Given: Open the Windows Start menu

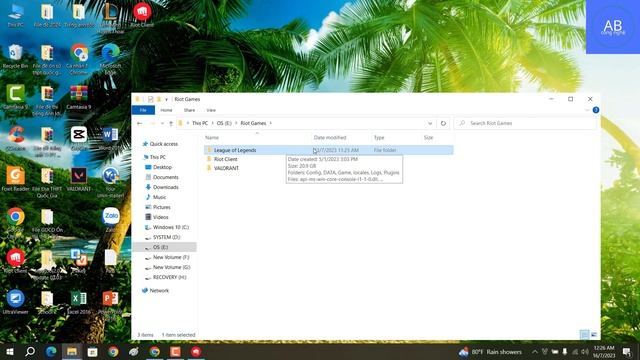Looking at the screenshot, I should coord(10,352).
